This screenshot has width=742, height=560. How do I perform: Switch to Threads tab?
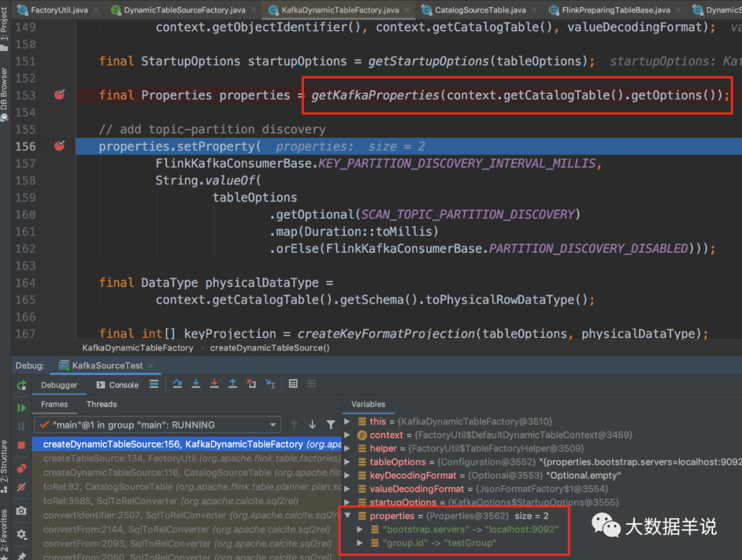(102, 404)
